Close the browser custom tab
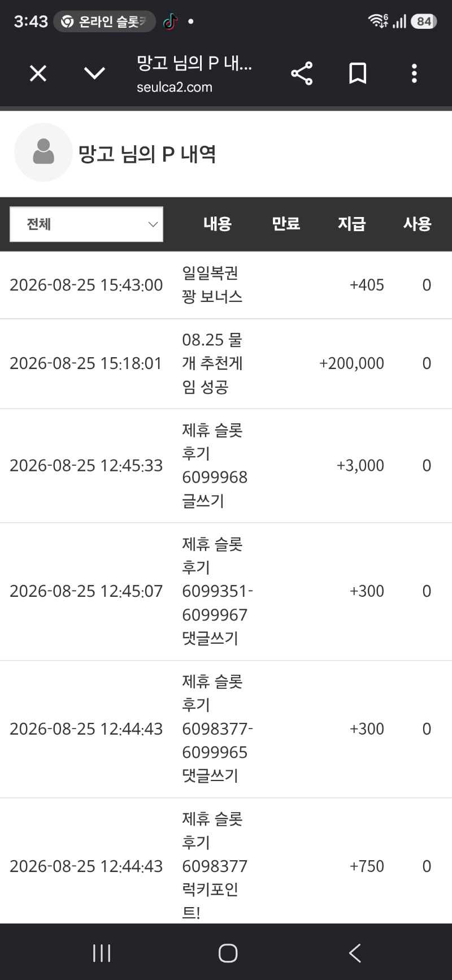Viewport: 452px width, 980px height. pyautogui.click(x=38, y=73)
